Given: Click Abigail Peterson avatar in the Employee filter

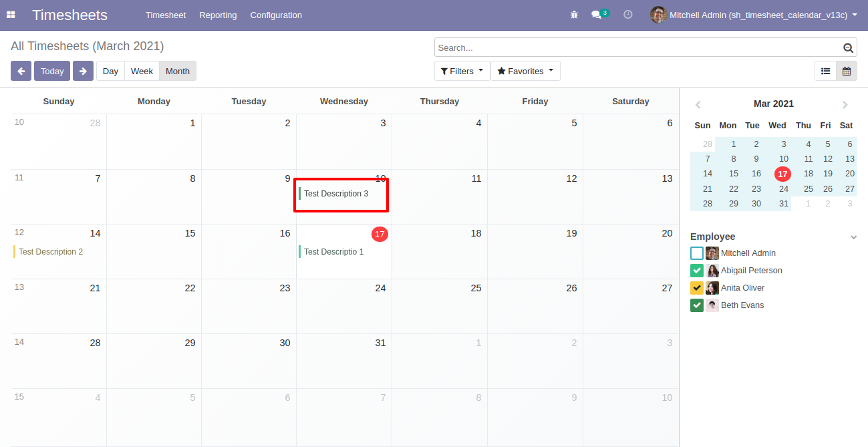Looking at the screenshot, I should 712,271.
